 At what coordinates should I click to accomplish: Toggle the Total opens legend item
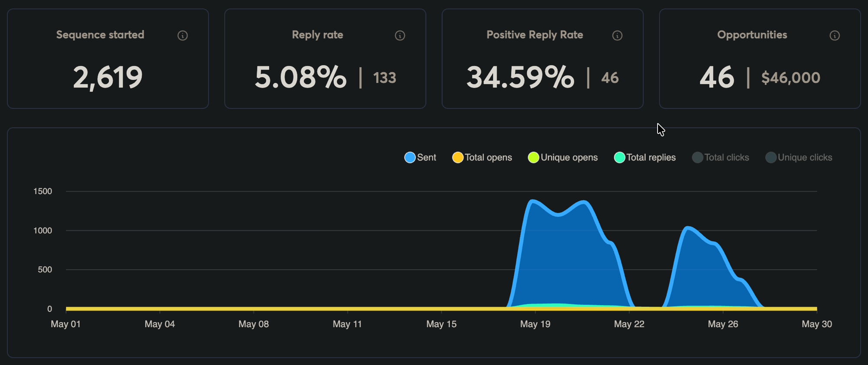(x=482, y=157)
